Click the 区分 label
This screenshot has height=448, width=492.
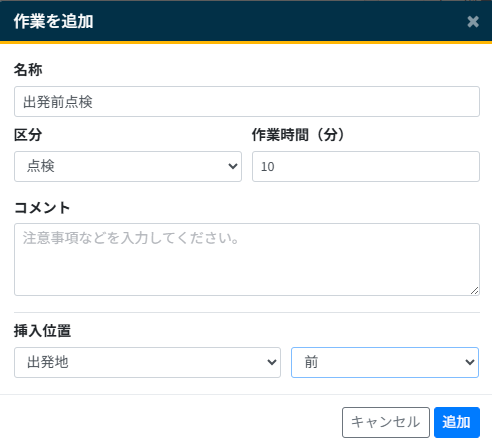point(28,135)
